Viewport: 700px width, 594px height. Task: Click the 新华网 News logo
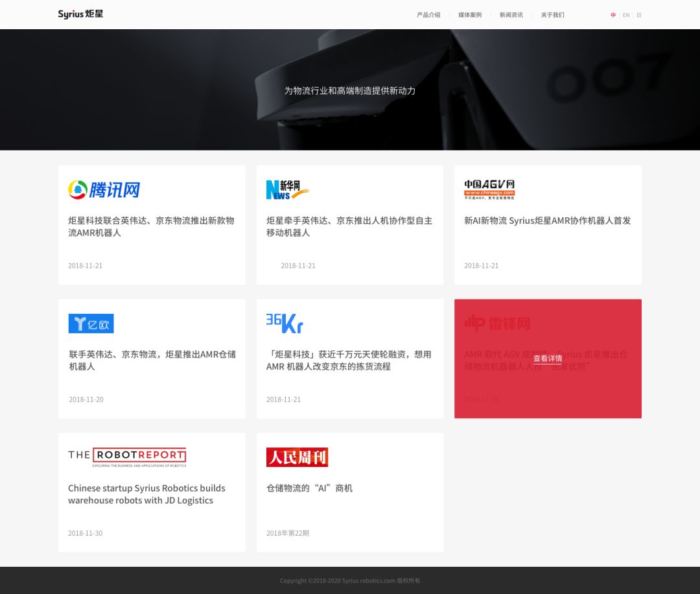click(x=287, y=189)
